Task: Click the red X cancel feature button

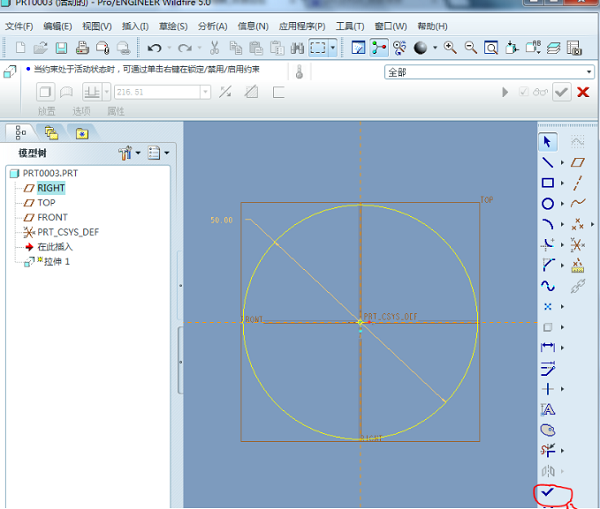Action: [583, 92]
